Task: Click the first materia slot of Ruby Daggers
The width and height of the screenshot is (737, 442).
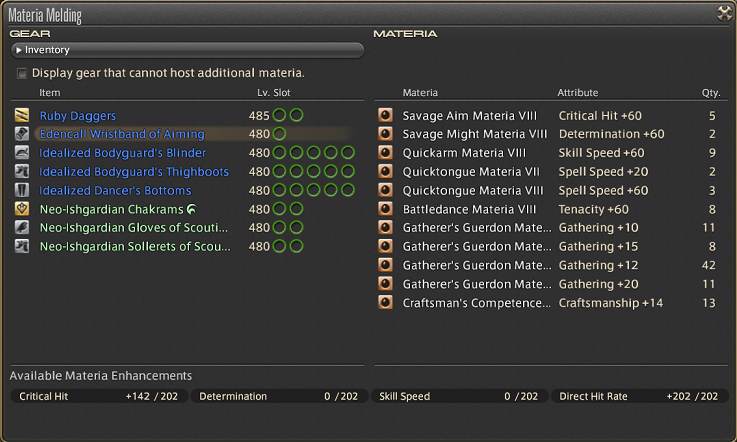Action: tap(279, 115)
